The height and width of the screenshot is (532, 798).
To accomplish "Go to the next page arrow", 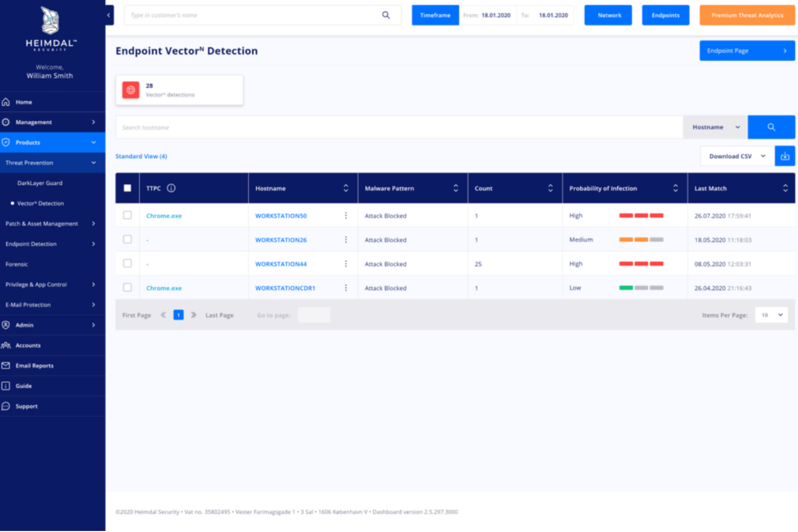I will (x=194, y=315).
